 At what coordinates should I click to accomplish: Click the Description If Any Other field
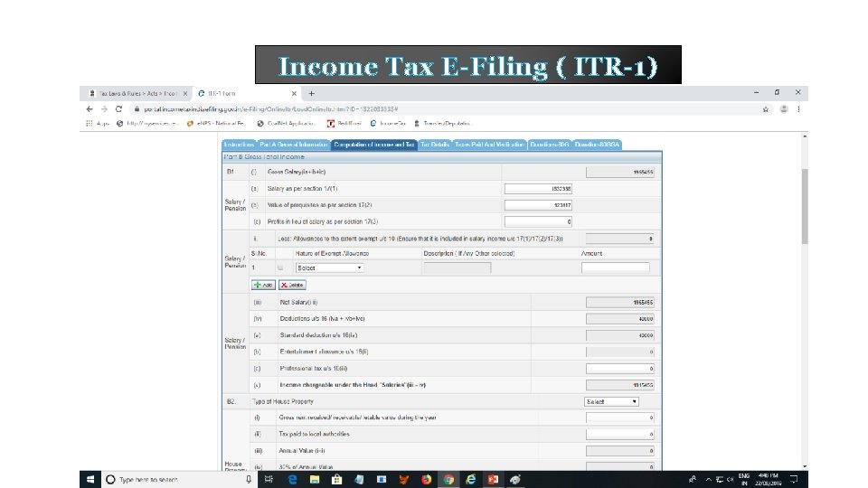[458, 267]
